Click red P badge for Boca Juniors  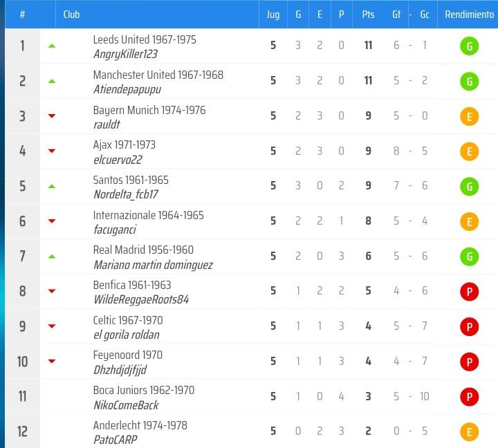point(469,397)
